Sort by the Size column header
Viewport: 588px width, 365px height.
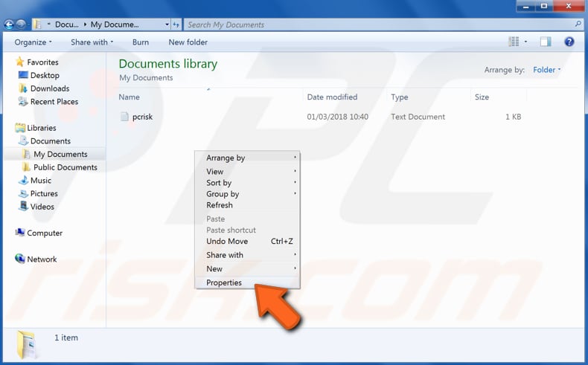(x=482, y=97)
